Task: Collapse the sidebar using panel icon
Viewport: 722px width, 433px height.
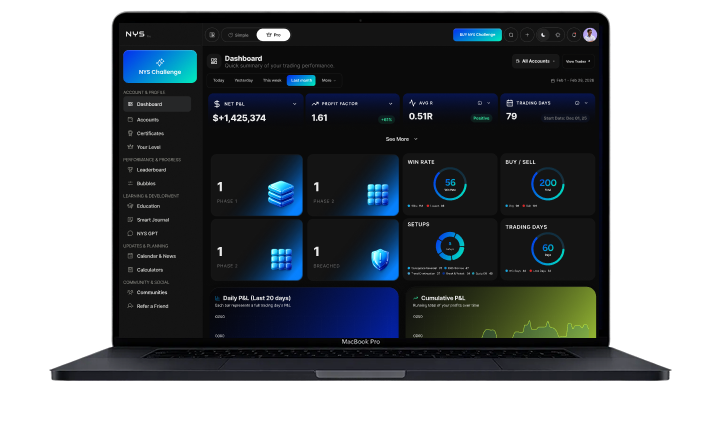Action: (212, 34)
